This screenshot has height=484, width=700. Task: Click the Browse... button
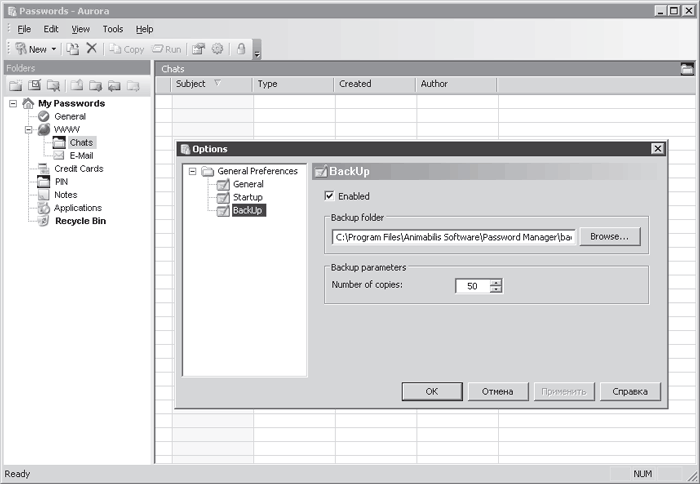pyautogui.click(x=609, y=237)
